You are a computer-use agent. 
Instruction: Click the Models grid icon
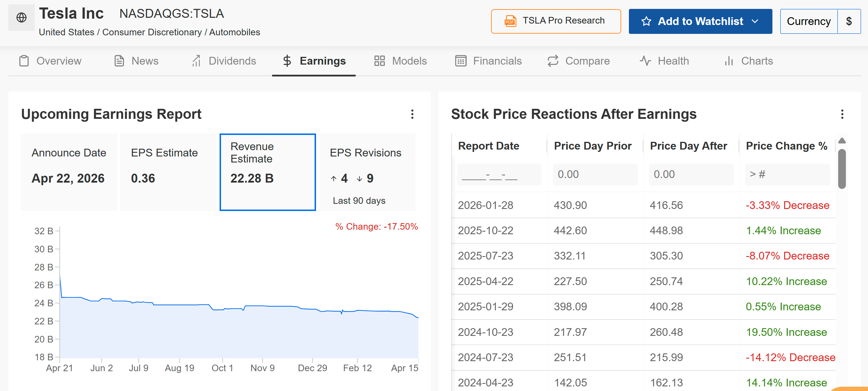[379, 61]
